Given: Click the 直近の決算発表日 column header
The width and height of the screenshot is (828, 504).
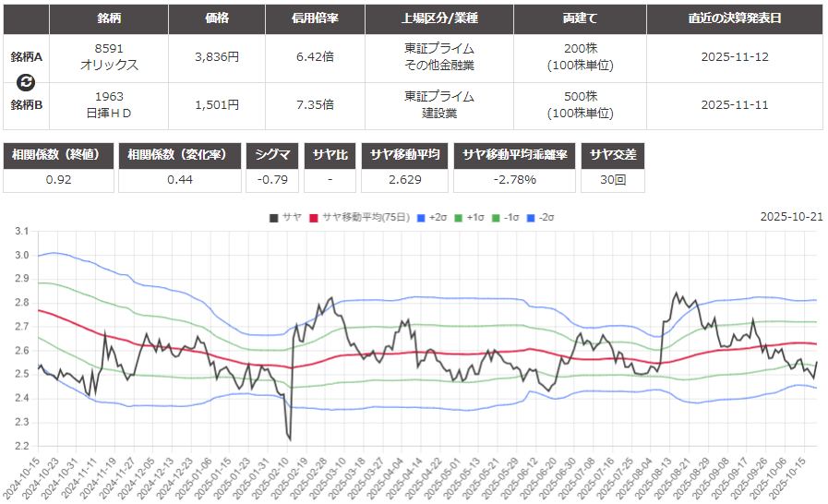Looking at the screenshot, I should click(x=734, y=18).
